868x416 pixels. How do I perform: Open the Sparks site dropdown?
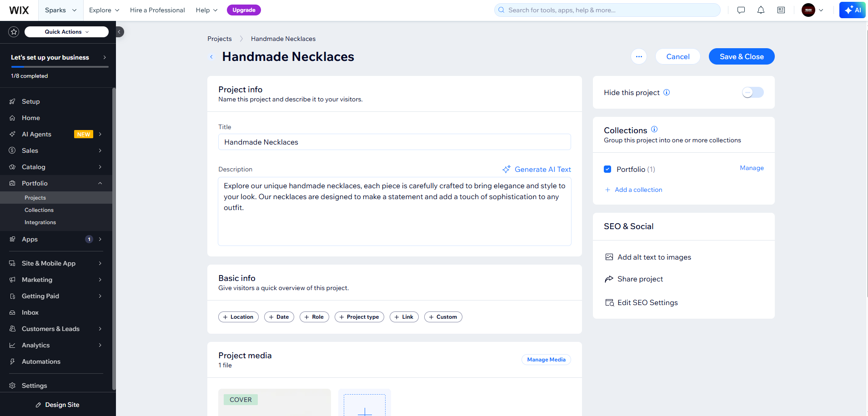pos(61,10)
